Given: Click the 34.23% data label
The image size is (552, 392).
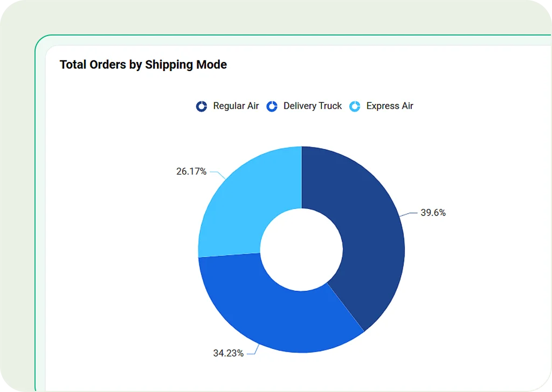Looking at the screenshot, I should pos(228,353).
